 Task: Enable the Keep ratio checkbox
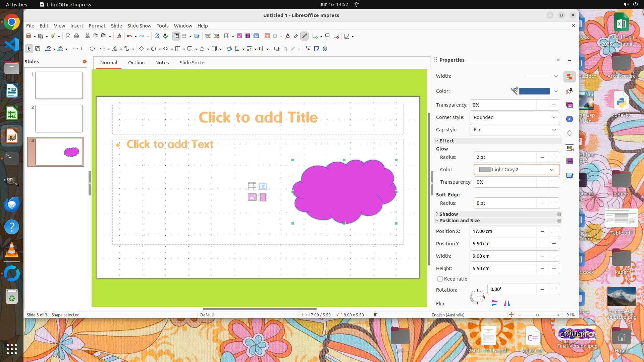[x=440, y=279]
